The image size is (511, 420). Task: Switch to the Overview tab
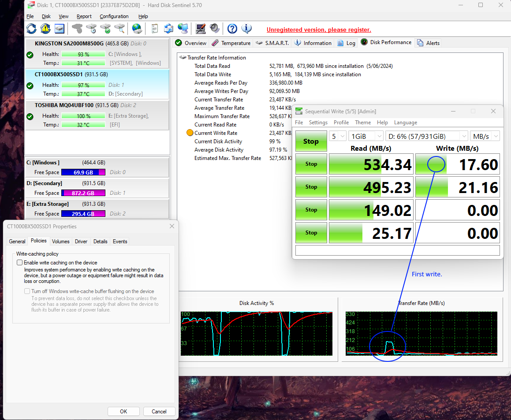click(x=191, y=43)
